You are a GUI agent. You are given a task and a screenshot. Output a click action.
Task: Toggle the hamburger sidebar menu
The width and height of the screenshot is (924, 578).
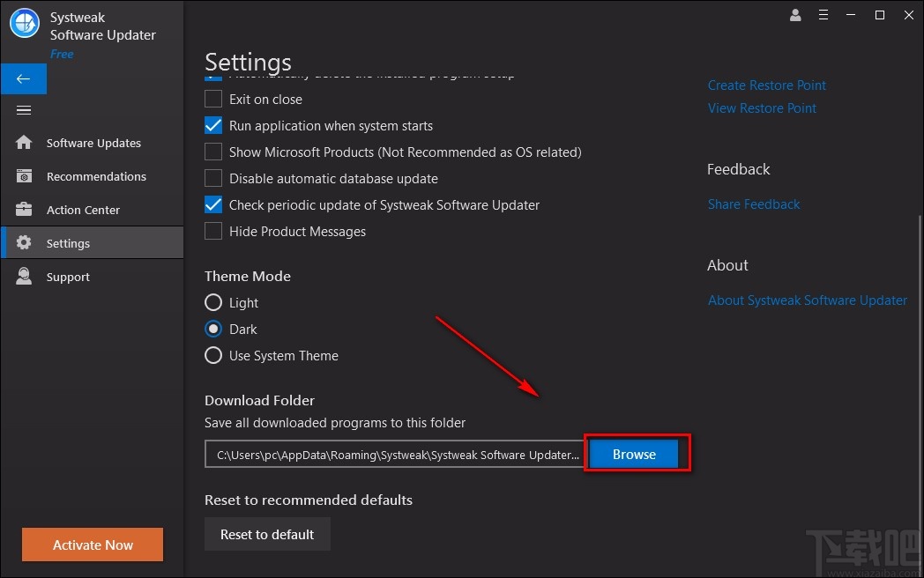24,110
